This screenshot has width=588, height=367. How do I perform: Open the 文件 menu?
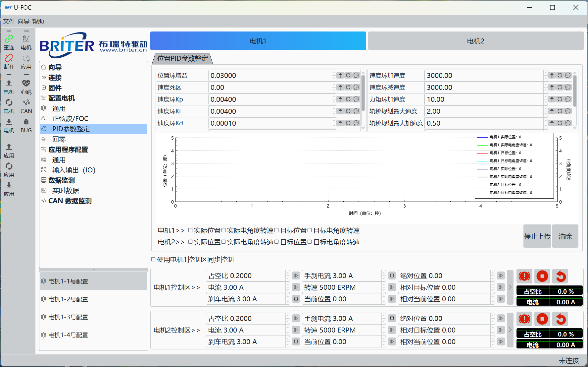tap(9, 21)
